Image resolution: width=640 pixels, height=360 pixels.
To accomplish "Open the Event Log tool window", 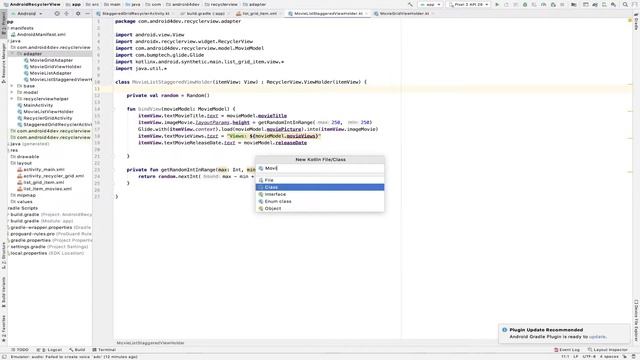I will click(567, 350).
